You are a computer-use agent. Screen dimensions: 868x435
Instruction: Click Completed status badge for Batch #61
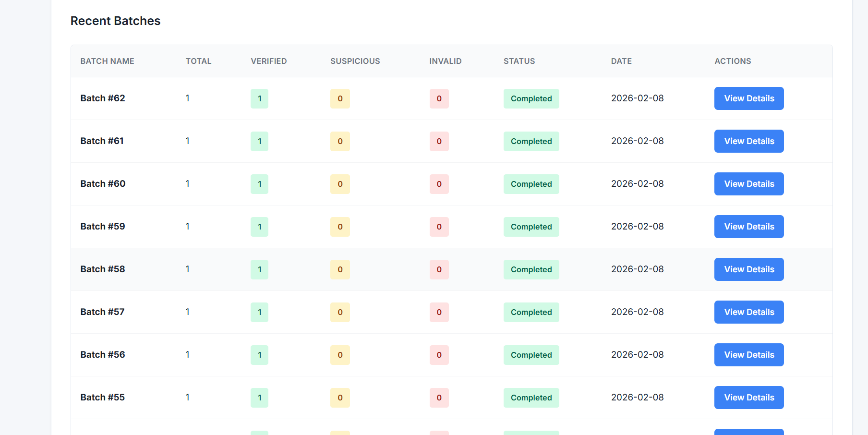coord(531,141)
